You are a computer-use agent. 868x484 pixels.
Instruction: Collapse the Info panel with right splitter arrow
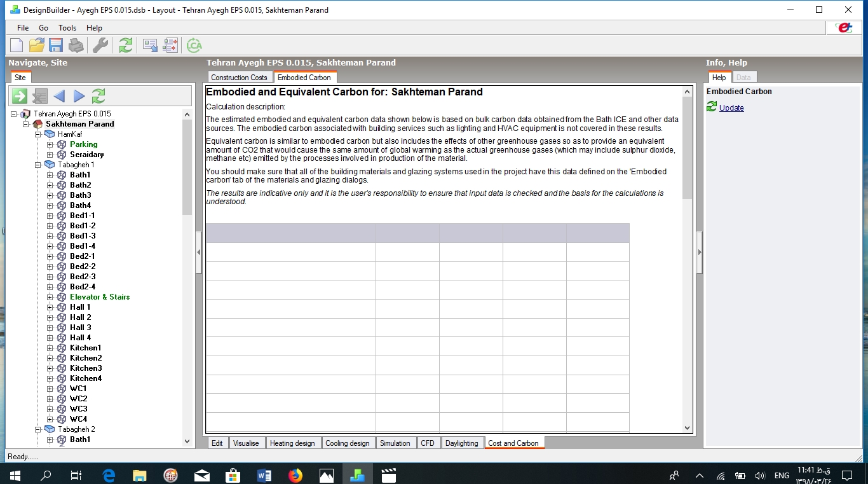(700, 252)
